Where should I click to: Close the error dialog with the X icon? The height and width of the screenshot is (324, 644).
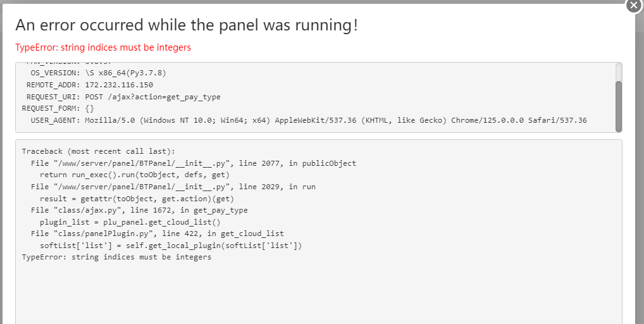(634, 6)
